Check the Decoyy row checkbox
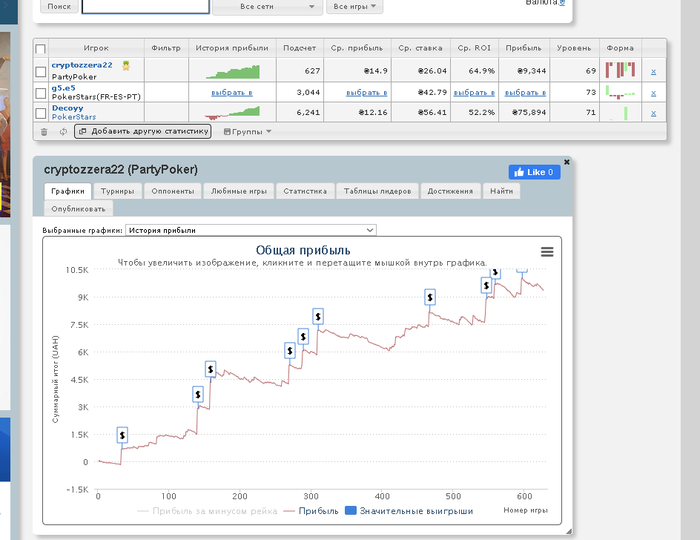 click(41, 113)
